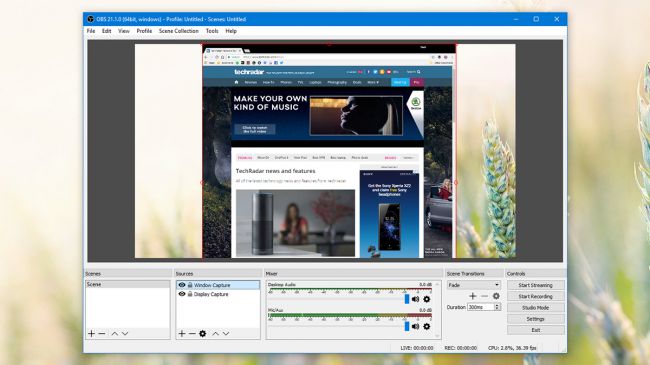Click the Exit button
650x365 pixels.
tap(536, 330)
